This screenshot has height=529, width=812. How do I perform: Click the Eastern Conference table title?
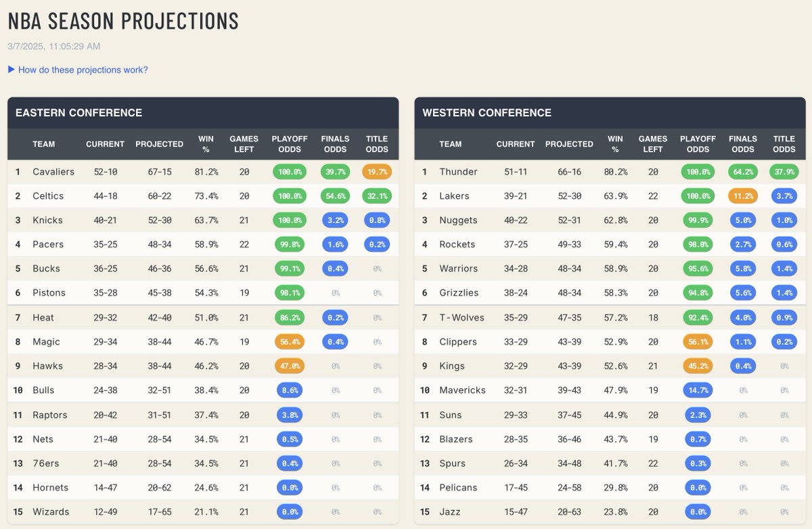(x=78, y=113)
